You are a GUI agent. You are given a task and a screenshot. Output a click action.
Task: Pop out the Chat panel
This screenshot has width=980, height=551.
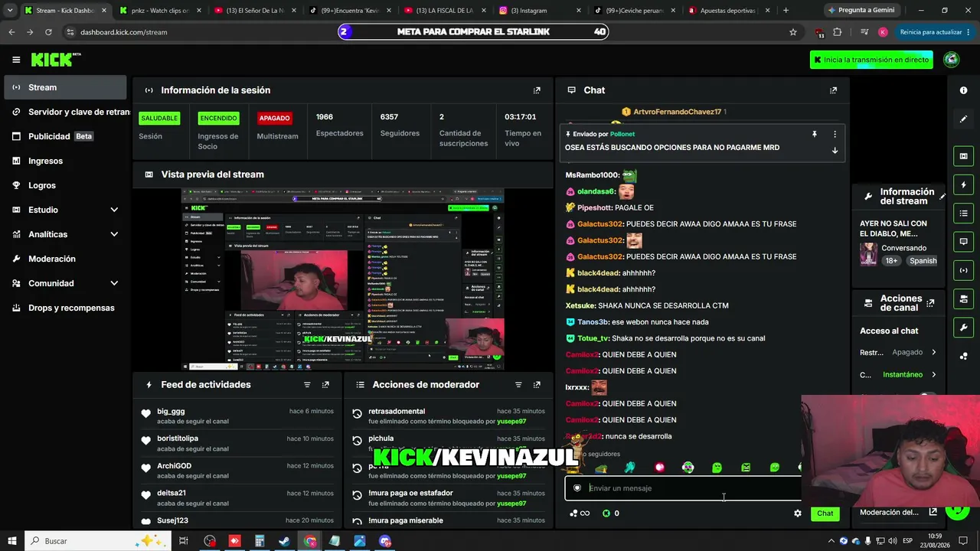(833, 90)
